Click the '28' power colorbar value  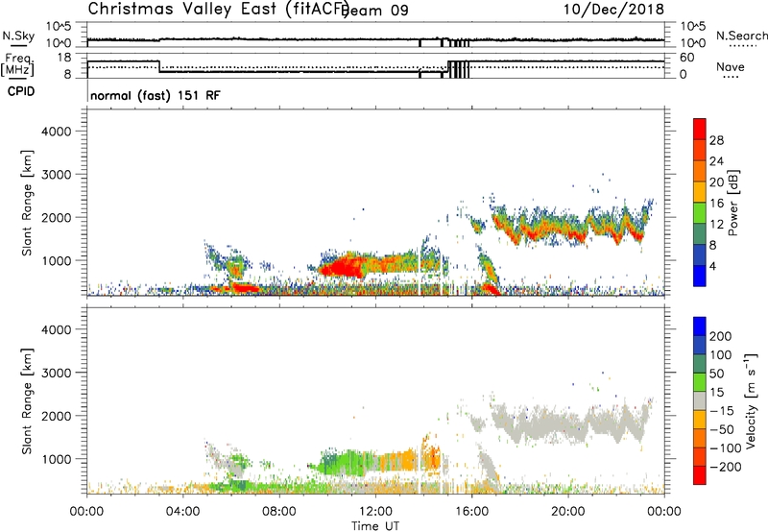pyautogui.click(x=716, y=140)
